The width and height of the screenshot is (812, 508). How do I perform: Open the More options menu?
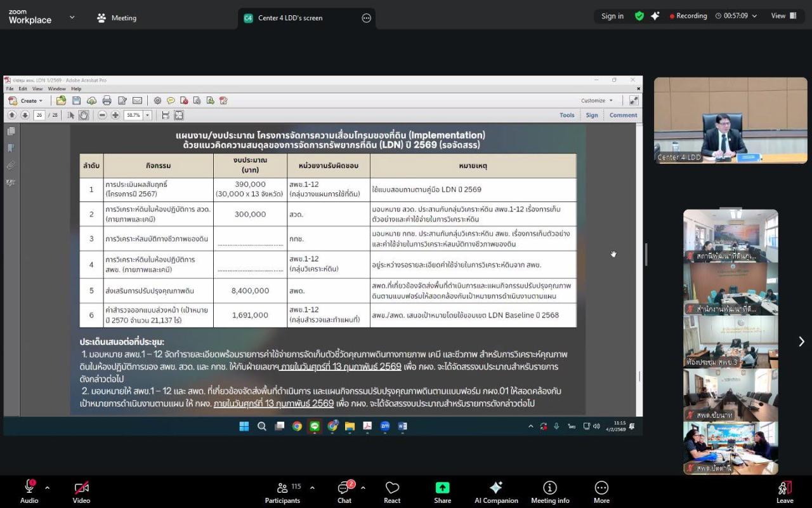point(601,491)
